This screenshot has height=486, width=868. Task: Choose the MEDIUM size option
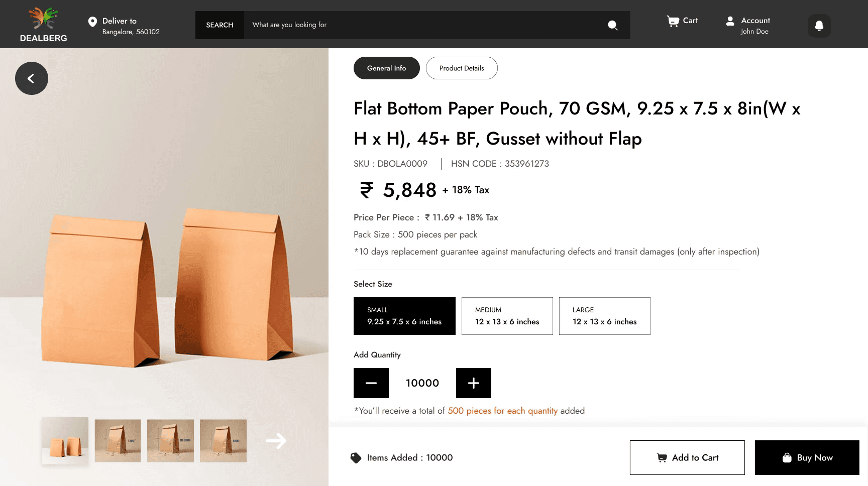click(x=507, y=316)
